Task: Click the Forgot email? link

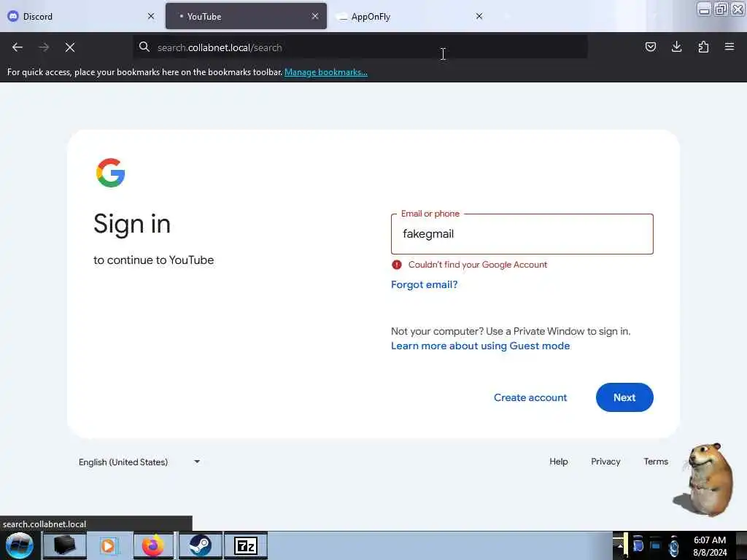Action: point(424,285)
